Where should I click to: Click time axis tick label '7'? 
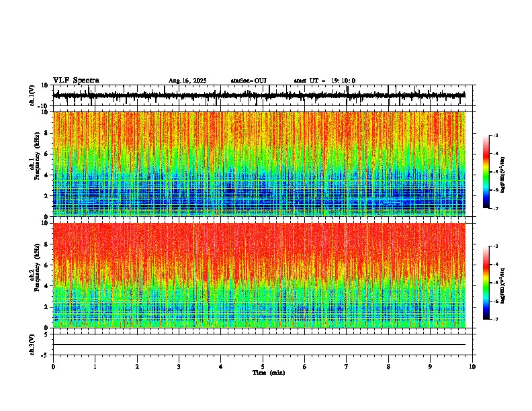click(x=347, y=367)
